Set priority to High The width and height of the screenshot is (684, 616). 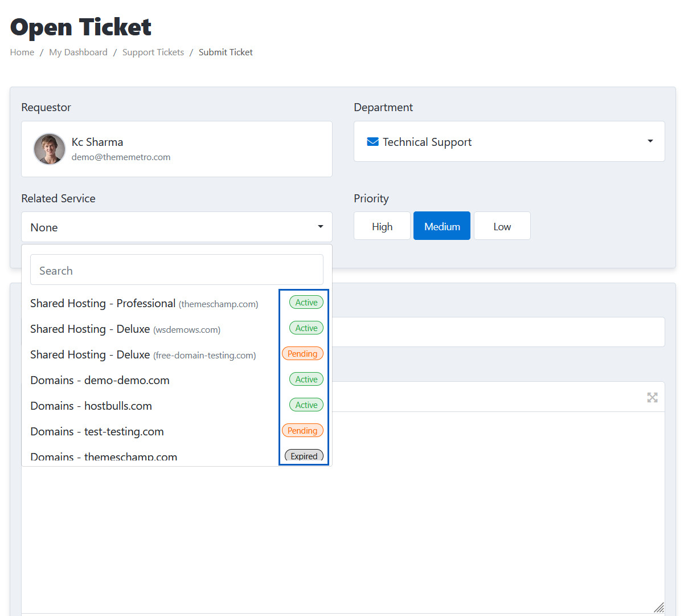[x=382, y=226]
